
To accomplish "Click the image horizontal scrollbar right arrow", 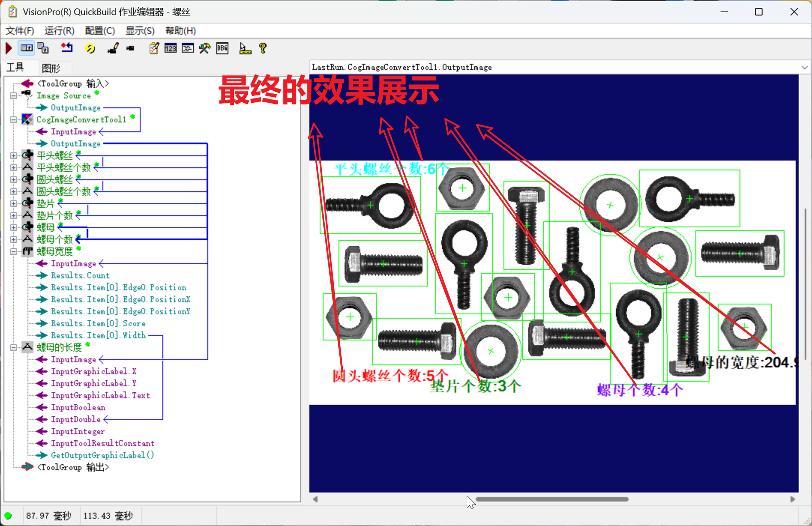I will tap(793, 499).
